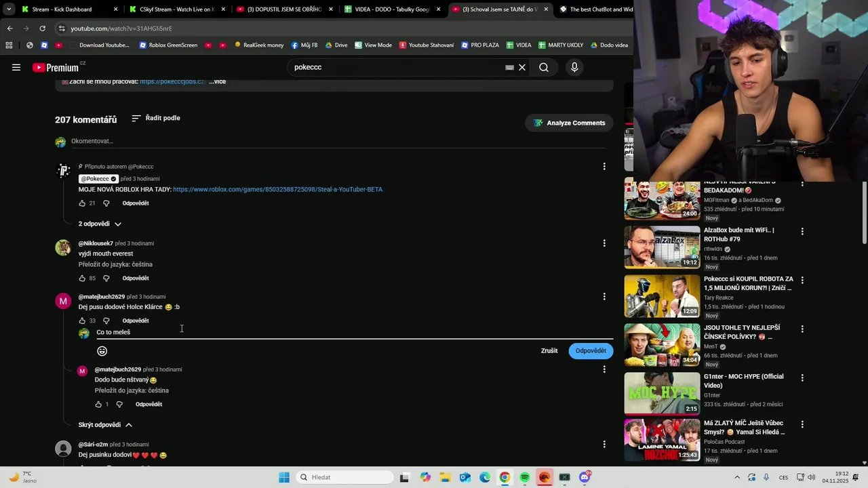Open Spotify from the taskbar
This screenshot has width=868, height=488.
pyautogui.click(x=525, y=477)
